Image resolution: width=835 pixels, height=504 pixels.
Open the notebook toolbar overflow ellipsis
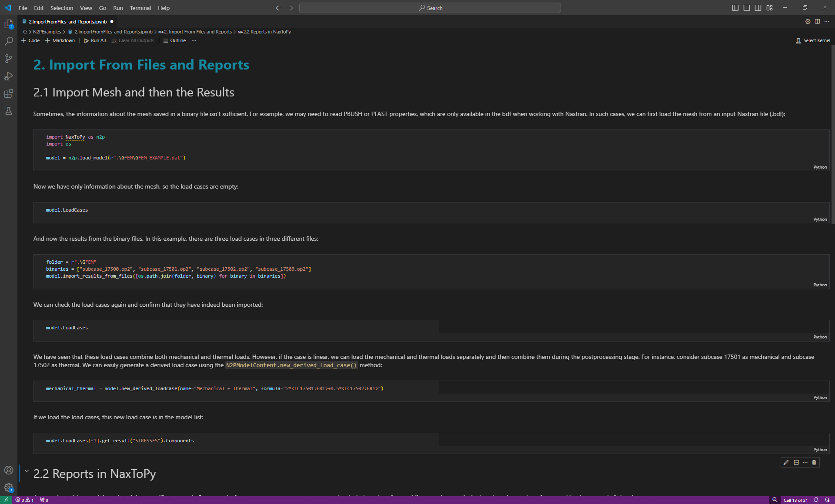point(194,40)
